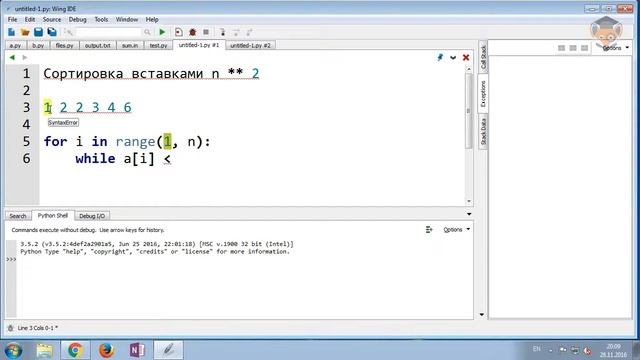The width and height of the screenshot is (640, 360).
Task: Switch to the Python Shell tab
Action: click(x=53, y=215)
